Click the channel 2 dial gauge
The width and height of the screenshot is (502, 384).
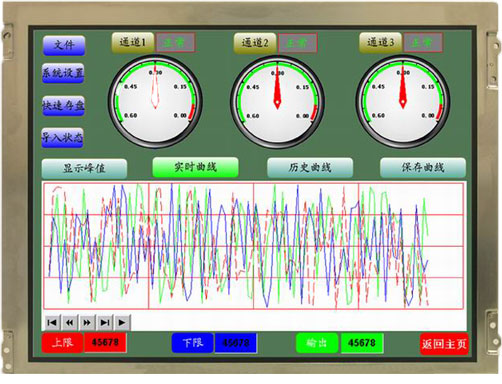point(277,102)
